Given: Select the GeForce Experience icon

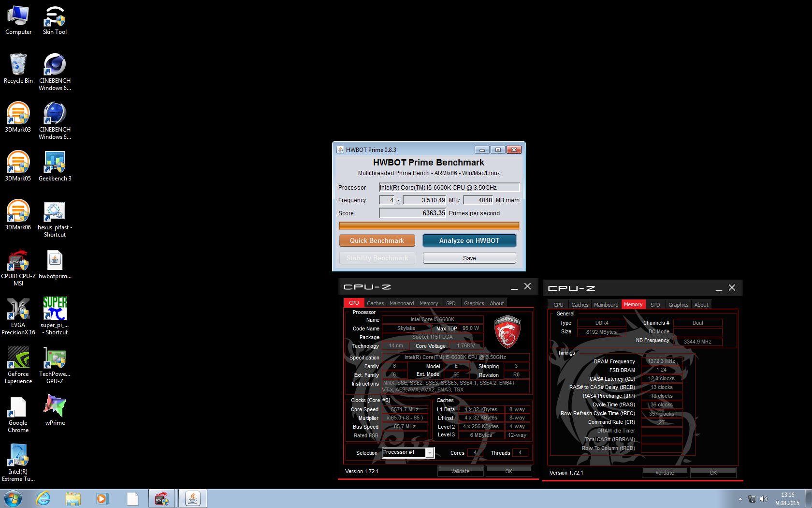Looking at the screenshot, I should (18, 366).
